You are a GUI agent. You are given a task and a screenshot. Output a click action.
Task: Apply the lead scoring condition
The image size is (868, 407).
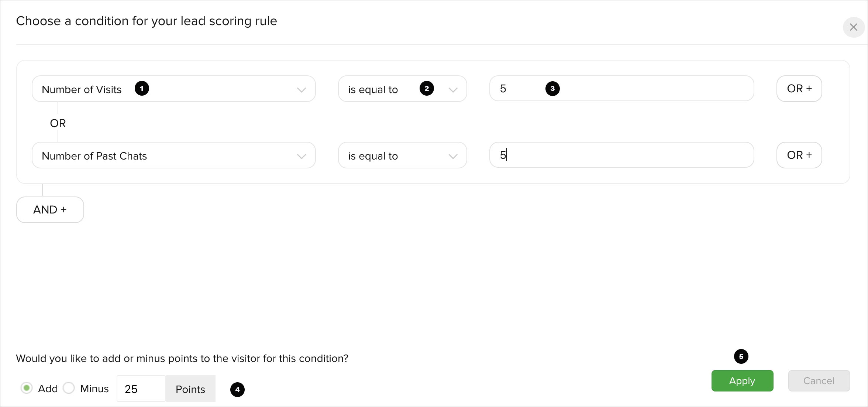click(742, 381)
